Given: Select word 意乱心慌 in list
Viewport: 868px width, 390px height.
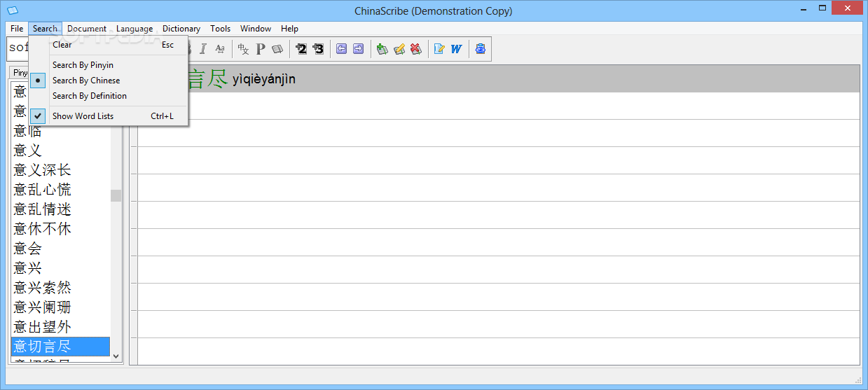Looking at the screenshot, I should click(x=60, y=190).
